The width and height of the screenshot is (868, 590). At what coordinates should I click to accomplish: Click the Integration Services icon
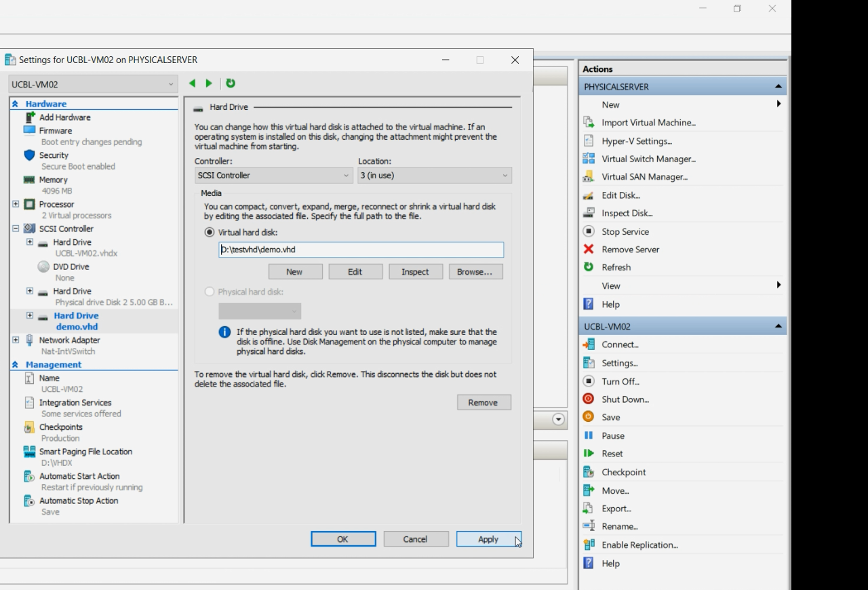(x=29, y=403)
